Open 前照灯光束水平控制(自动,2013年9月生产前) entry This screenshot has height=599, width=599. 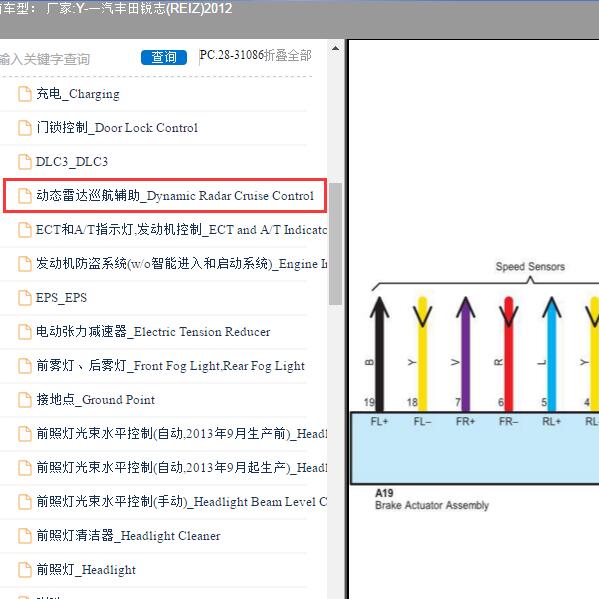pyautogui.click(x=181, y=434)
